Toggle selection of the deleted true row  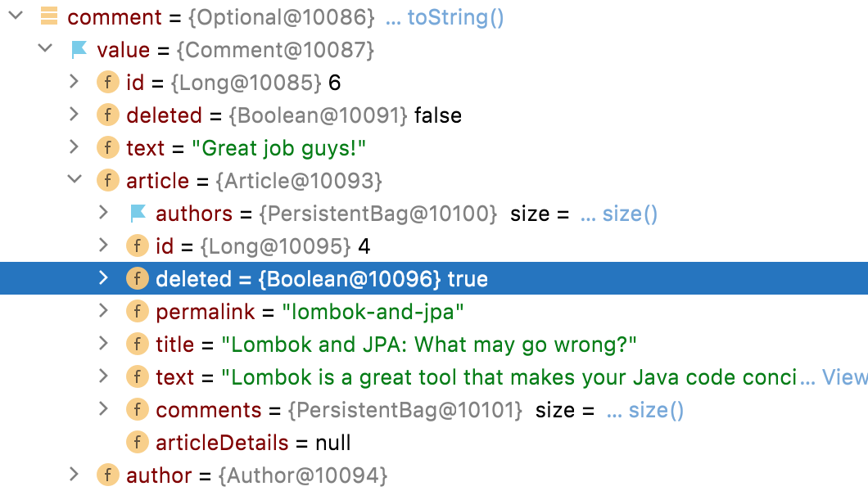click(328, 278)
